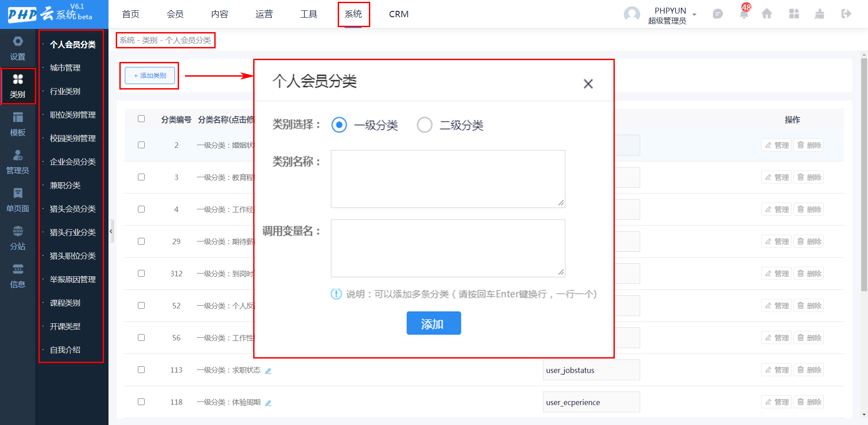Check the checkbox for row 3

(141, 177)
